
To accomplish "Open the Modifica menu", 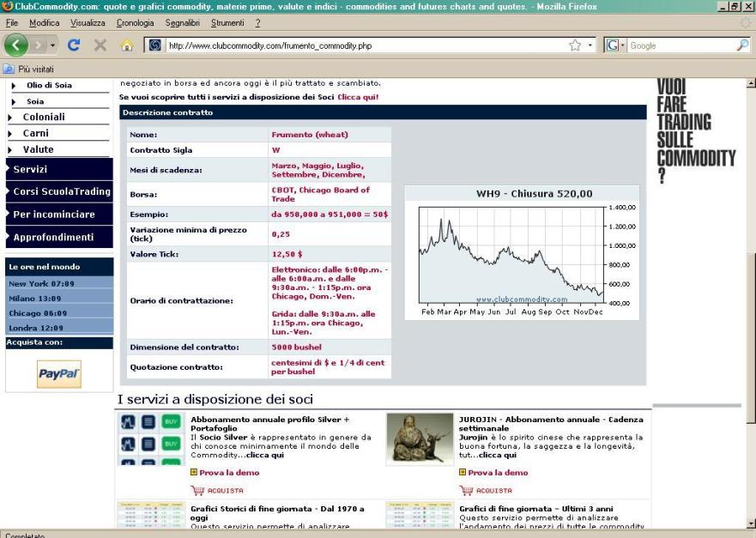I will pyautogui.click(x=45, y=22).
